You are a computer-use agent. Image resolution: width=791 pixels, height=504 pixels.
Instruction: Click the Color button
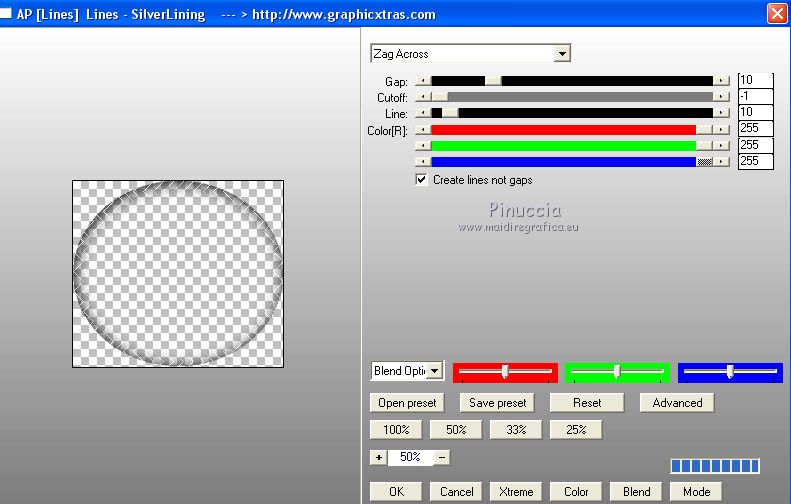[x=576, y=491]
